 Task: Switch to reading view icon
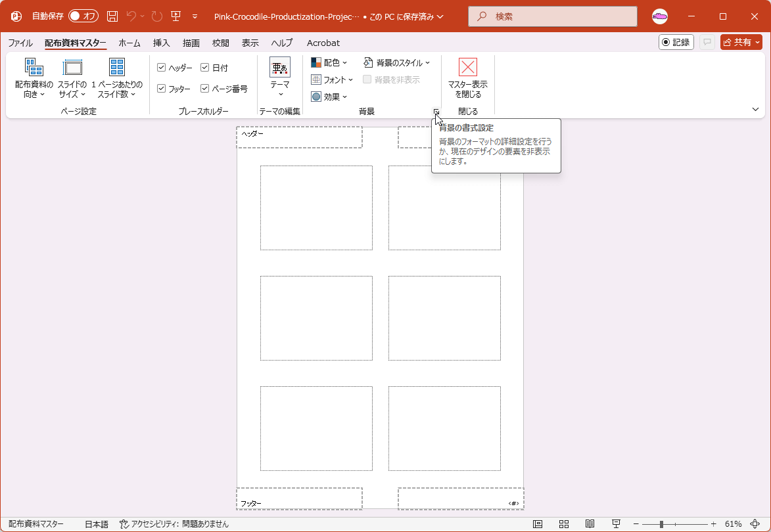pyautogui.click(x=590, y=524)
